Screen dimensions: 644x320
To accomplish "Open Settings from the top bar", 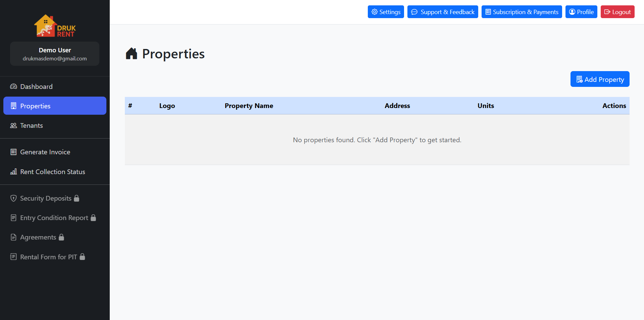I will (x=386, y=12).
